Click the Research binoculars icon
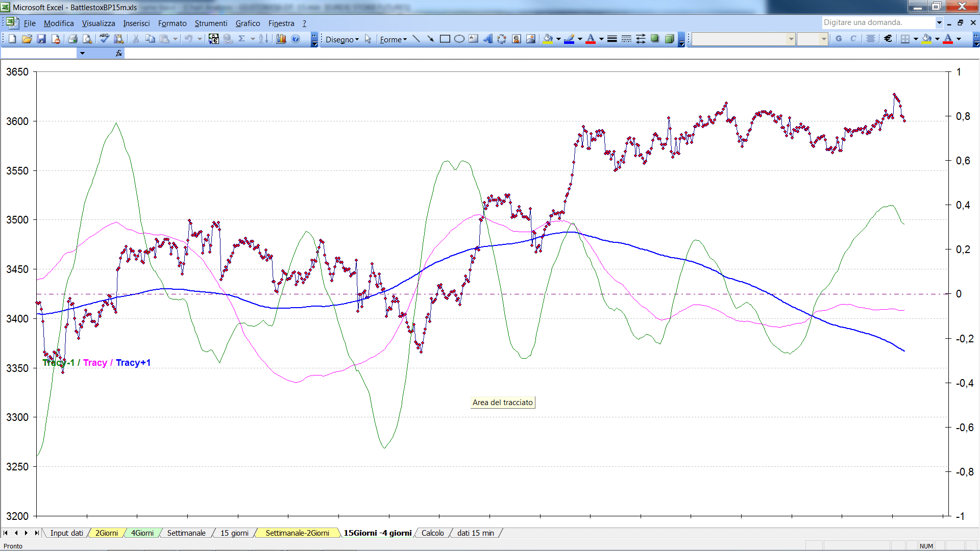Image resolution: width=980 pixels, height=551 pixels. (x=119, y=39)
